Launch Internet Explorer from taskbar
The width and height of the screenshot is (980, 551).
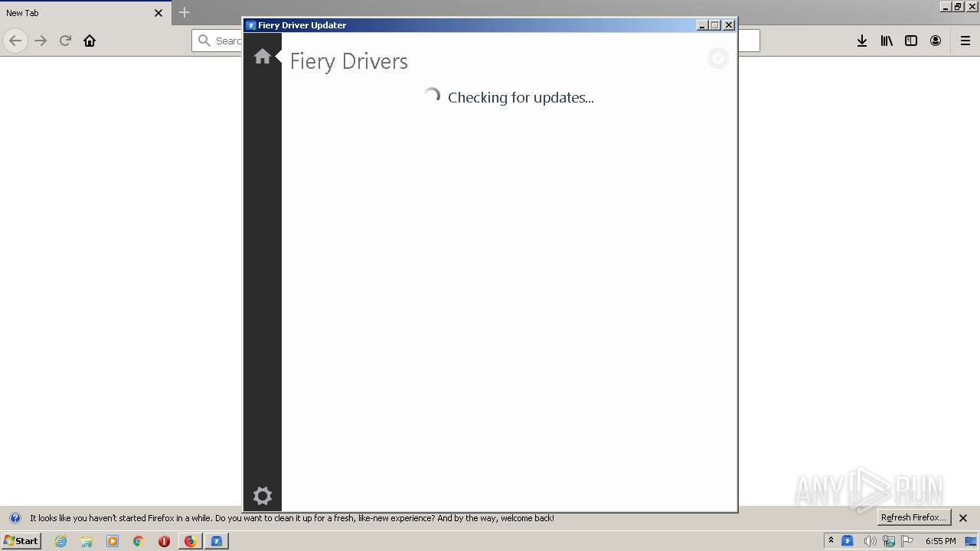61,541
